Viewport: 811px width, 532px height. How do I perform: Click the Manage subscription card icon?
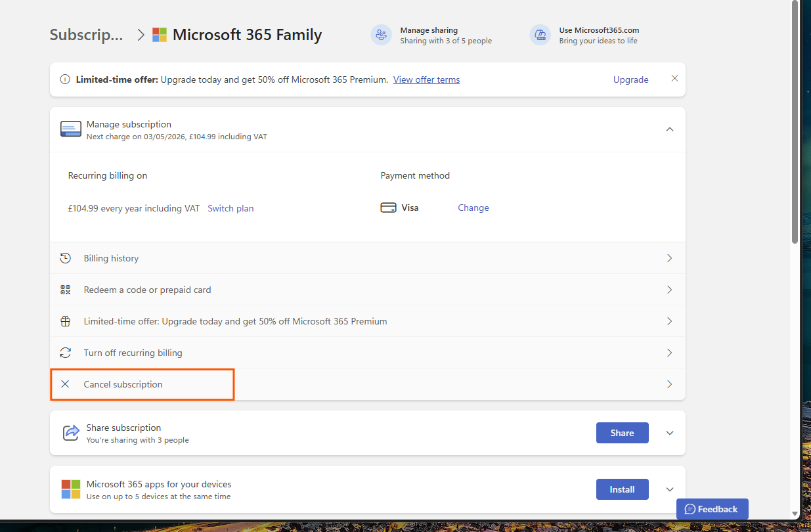pos(70,129)
